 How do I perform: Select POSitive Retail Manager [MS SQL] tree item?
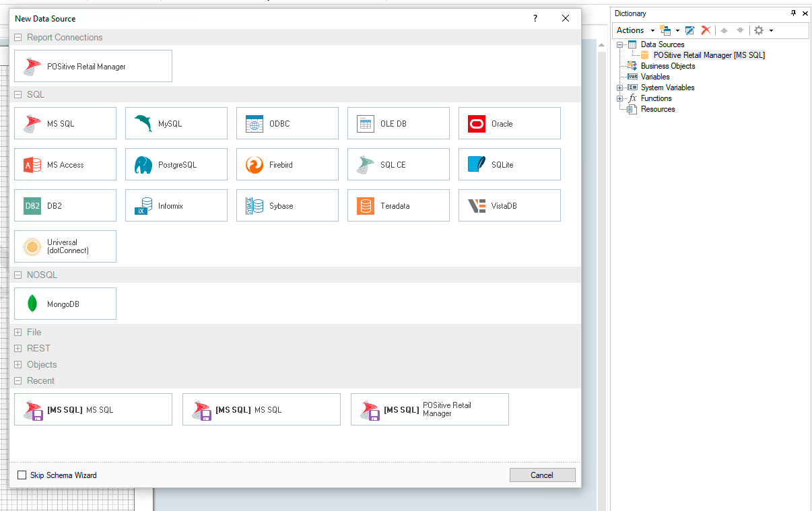pyautogui.click(x=708, y=55)
